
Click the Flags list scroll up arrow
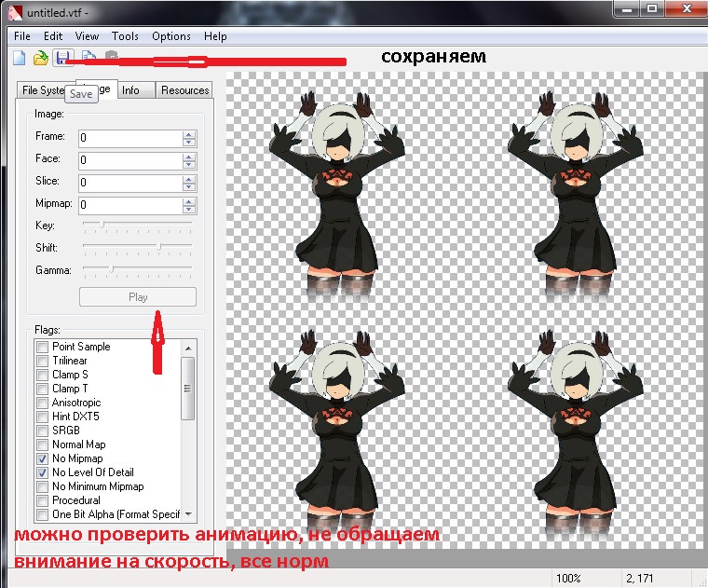pyautogui.click(x=188, y=348)
